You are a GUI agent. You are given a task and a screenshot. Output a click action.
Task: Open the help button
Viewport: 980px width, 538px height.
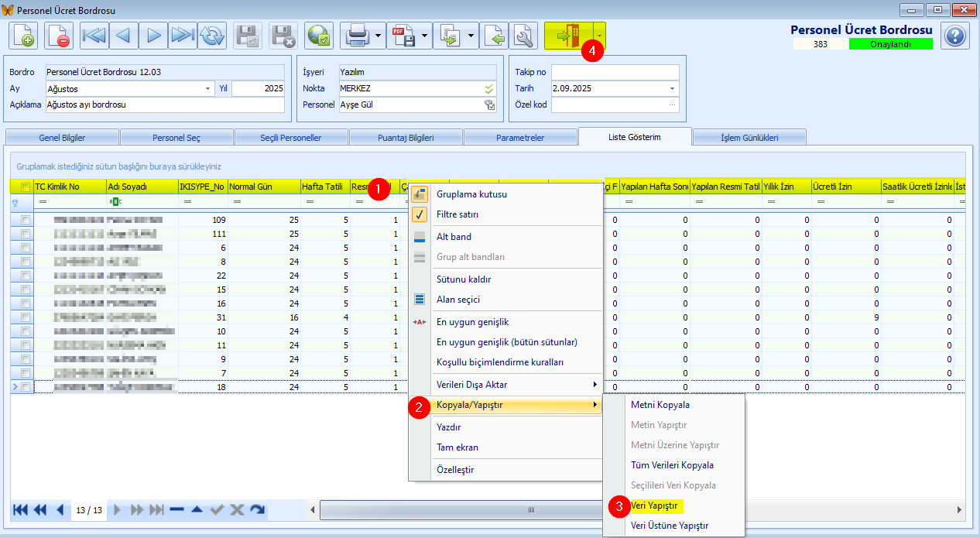pyautogui.click(x=957, y=35)
